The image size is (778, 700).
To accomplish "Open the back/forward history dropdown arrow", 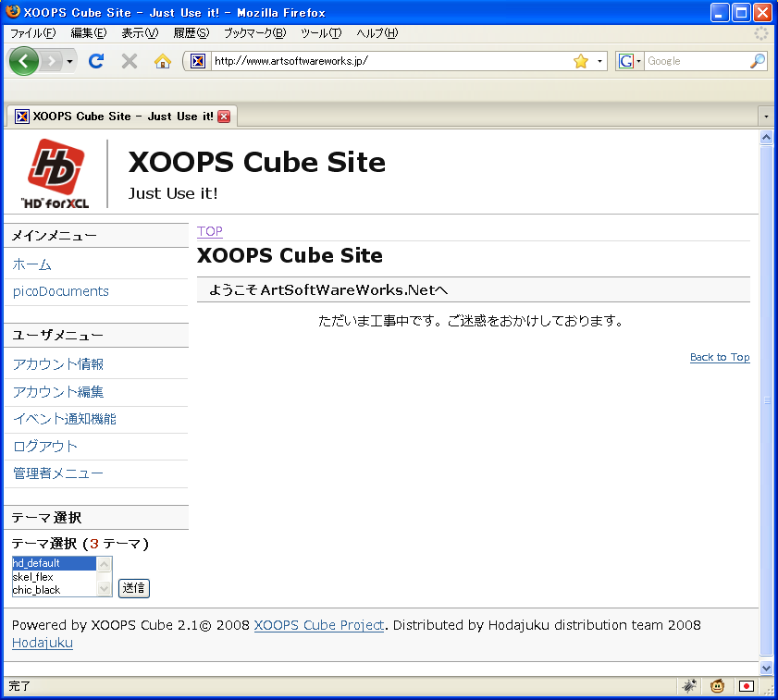I will pyautogui.click(x=70, y=61).
